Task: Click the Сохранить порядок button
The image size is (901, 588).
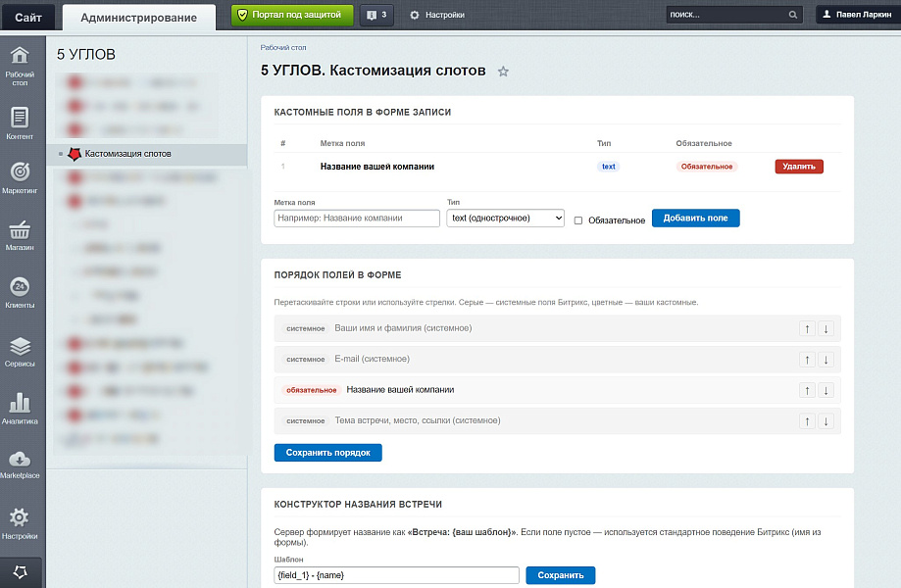Action: pos(327,453)
